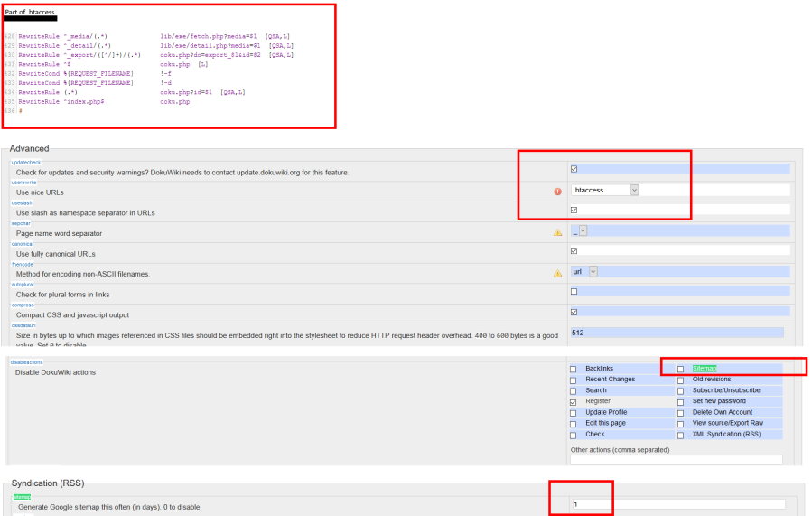Click the Advanced section heading

(29, 148)
